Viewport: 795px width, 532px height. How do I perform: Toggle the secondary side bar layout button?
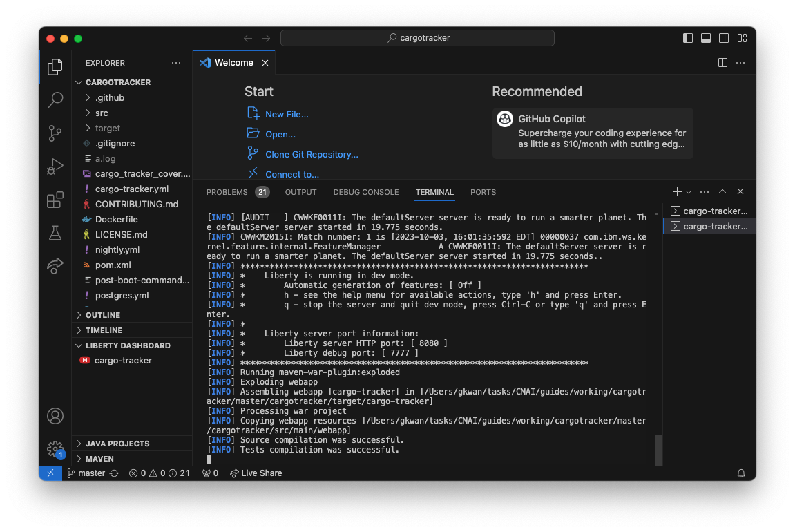click(724, 38)
